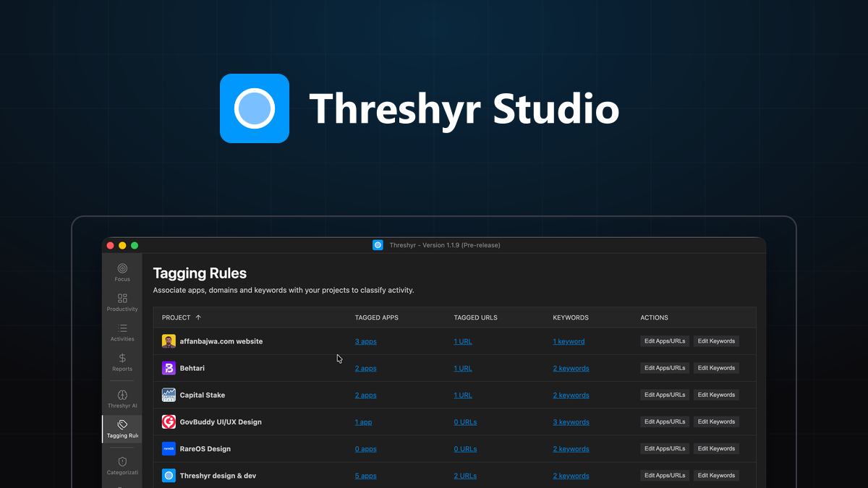Edit Keywords for Capital Stake
868x488 pixels.
(716, 395)
